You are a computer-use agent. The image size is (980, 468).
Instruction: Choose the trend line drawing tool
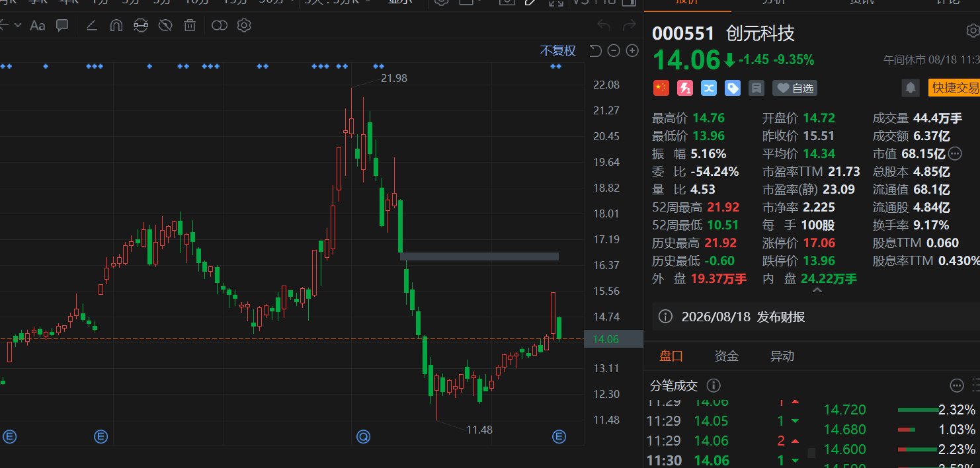tap(92, 26)
